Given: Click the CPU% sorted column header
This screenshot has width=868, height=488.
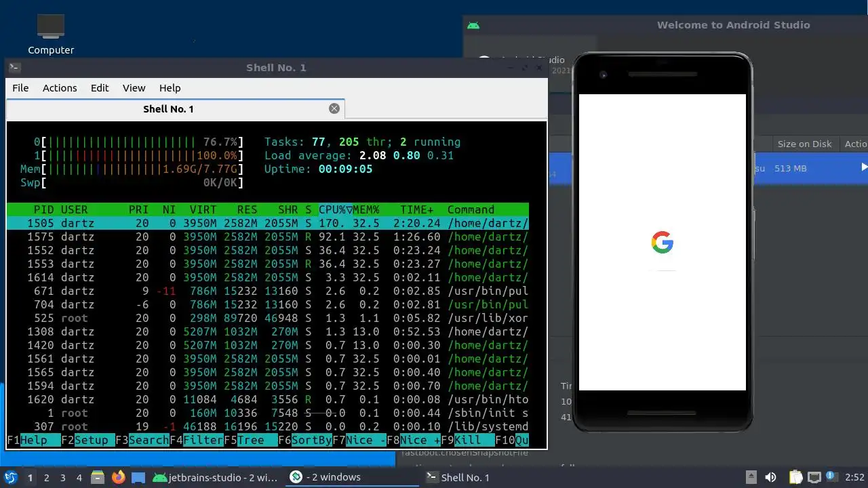Looking at the screenshot, I should coord(335,209).
